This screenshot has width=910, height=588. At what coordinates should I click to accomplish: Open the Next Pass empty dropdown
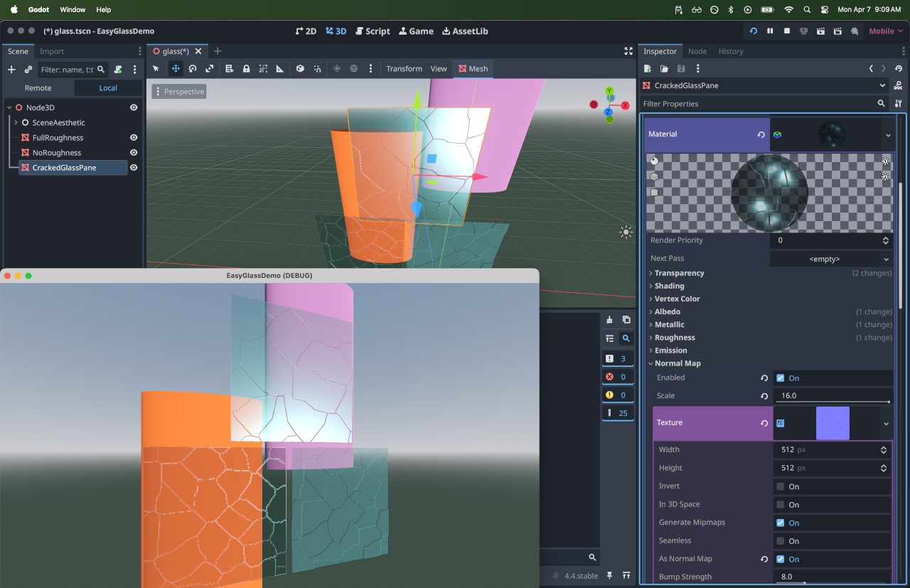click(831, 259)
